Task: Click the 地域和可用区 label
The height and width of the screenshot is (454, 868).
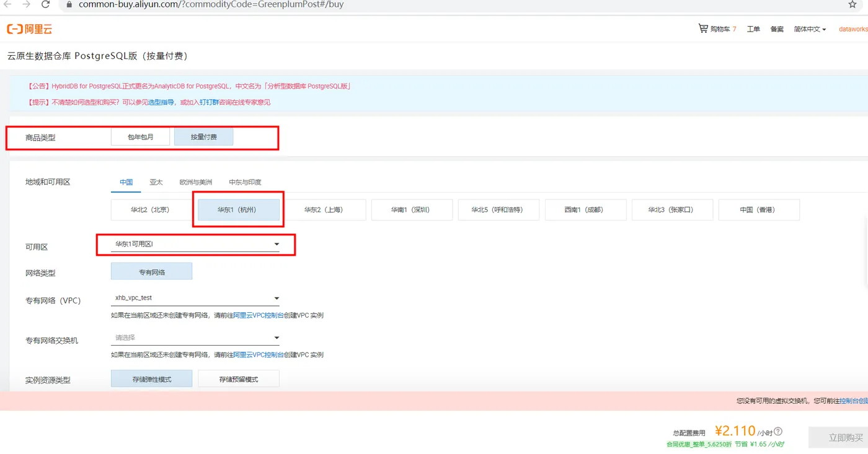Action: pos(48,182)
